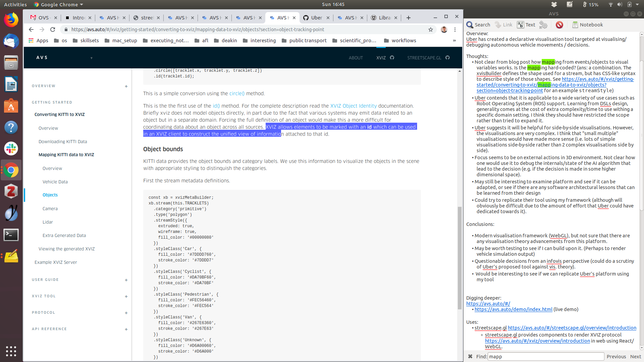Open the XVIZ GitHub icon in header
This screenshot has width=644, height=362.
(392, 58)
